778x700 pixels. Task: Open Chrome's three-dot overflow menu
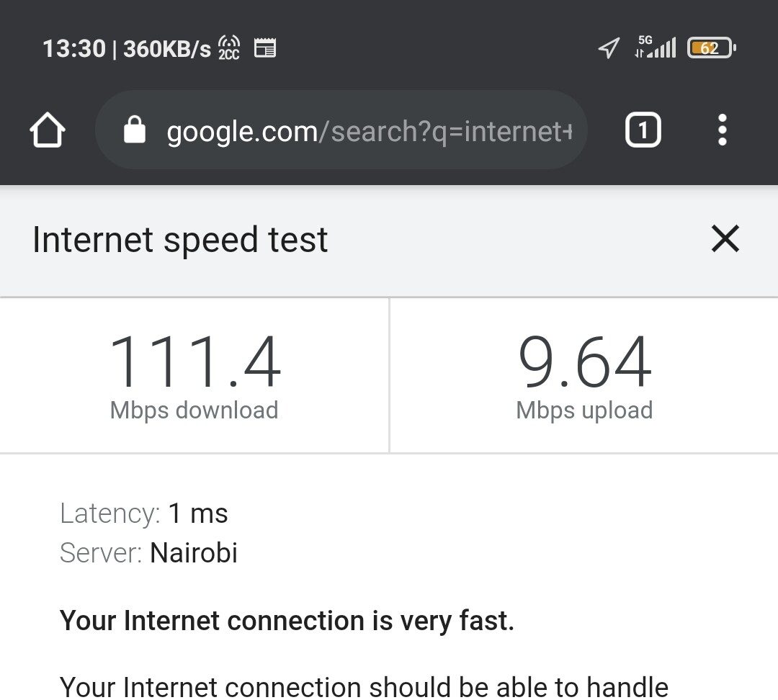(x=723, y=130)
